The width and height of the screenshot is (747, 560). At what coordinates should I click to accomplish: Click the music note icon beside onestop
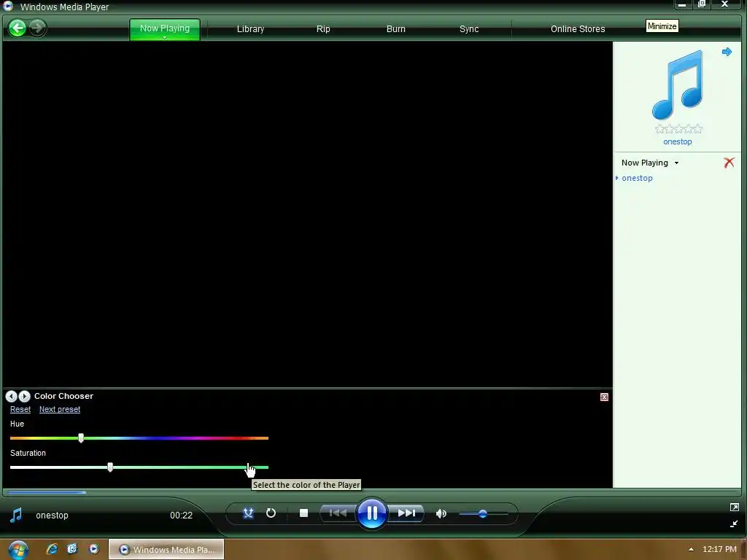pyautogui.click(x=16, y=516)
